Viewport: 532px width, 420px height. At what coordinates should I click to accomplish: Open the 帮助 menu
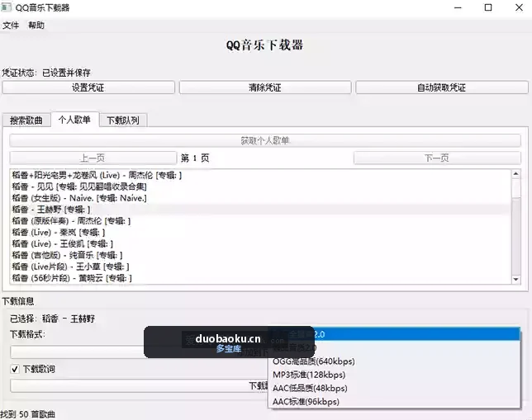[36, 26]
